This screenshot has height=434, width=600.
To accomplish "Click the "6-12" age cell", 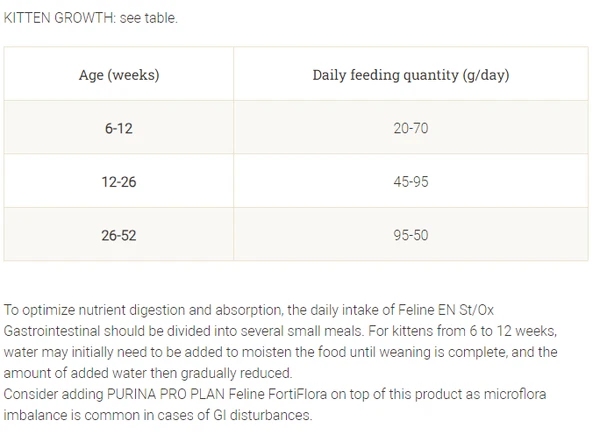I will coord(119,130).
